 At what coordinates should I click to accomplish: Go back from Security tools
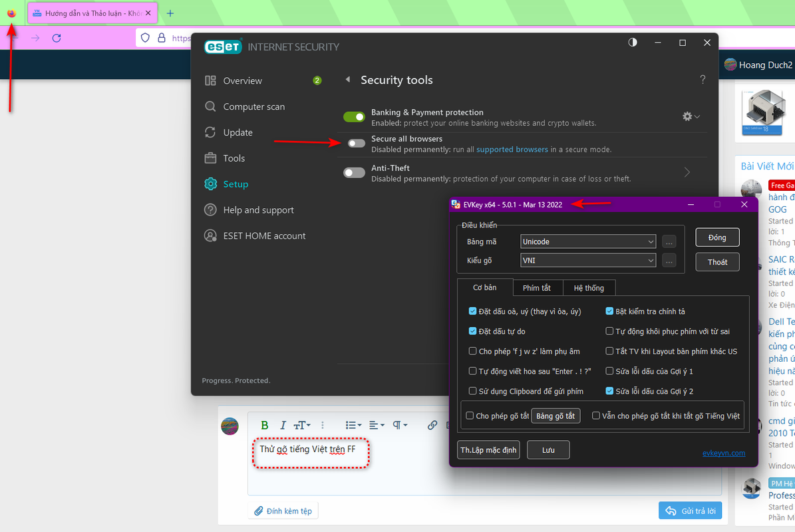point(348,80)
